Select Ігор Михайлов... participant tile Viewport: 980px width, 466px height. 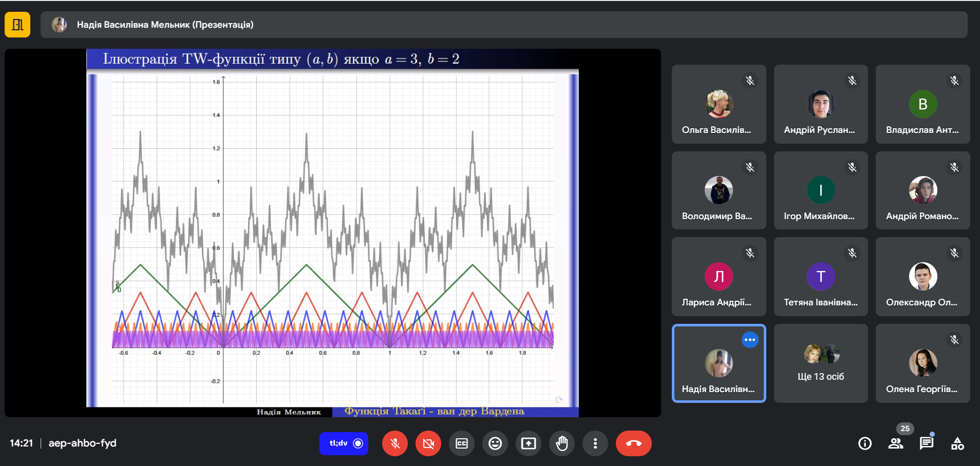pos(821,190)
